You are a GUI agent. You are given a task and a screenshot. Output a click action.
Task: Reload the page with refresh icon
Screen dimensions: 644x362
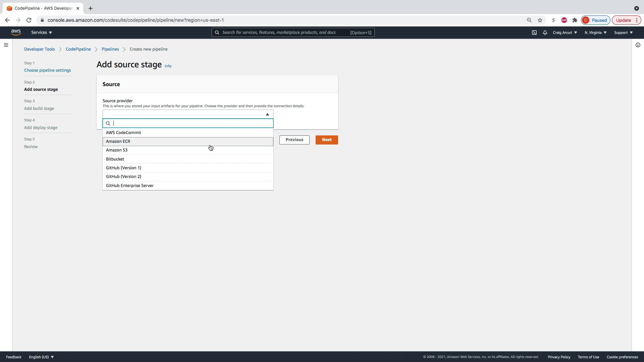tap(29, 20)
